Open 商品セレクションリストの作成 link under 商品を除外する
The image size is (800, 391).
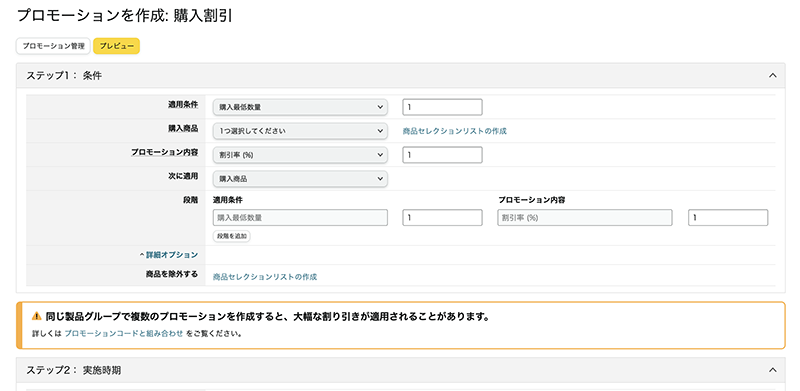click(x=265, y=277)
